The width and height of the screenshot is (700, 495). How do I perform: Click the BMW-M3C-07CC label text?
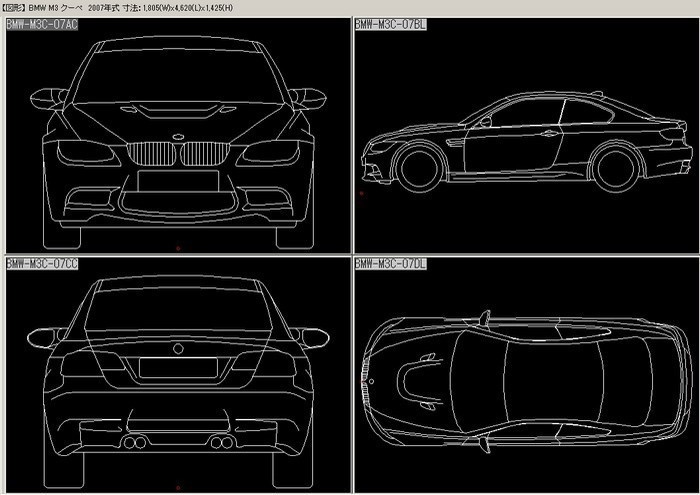[x=42, y=264]
